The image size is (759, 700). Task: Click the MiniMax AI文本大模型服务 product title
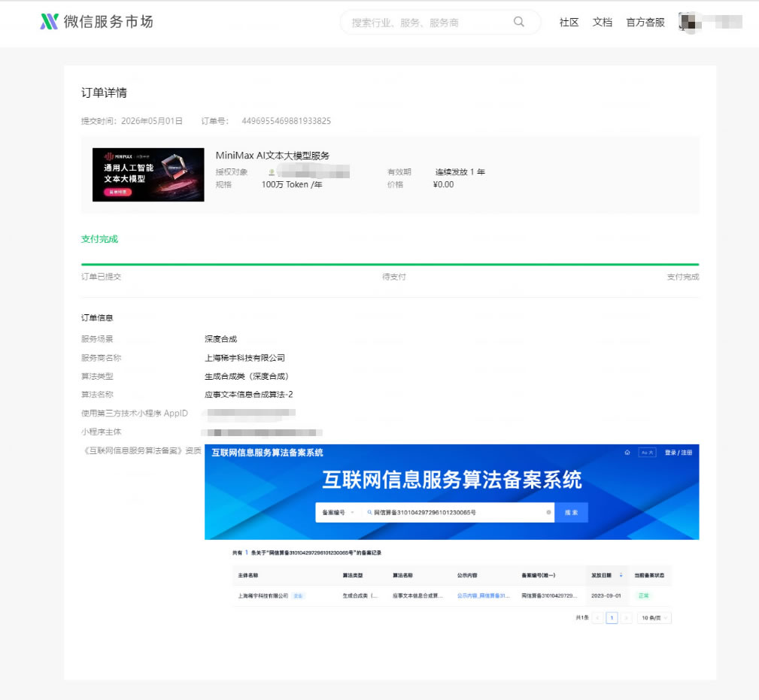272,156
